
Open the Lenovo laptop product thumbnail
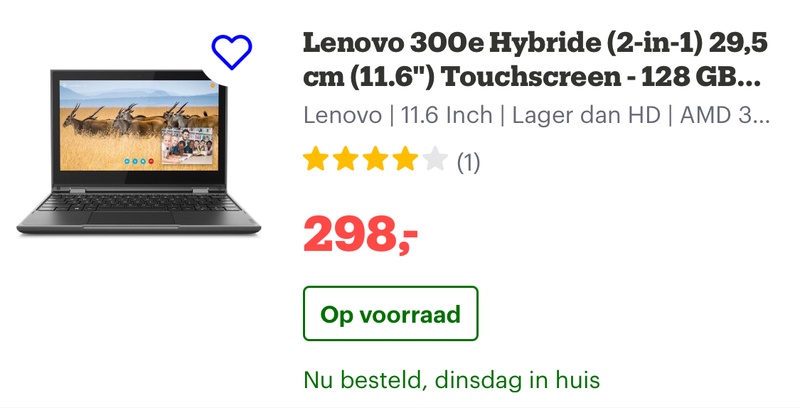[x=139, y=152]
